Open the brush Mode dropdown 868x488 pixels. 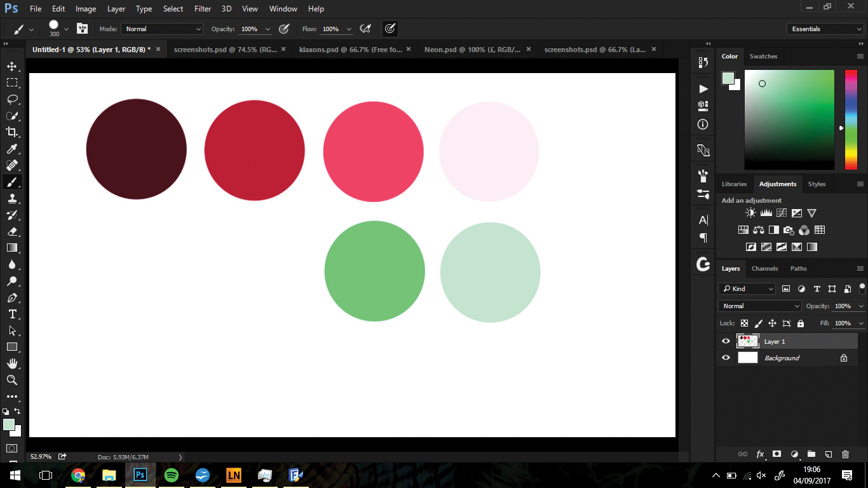163,29
